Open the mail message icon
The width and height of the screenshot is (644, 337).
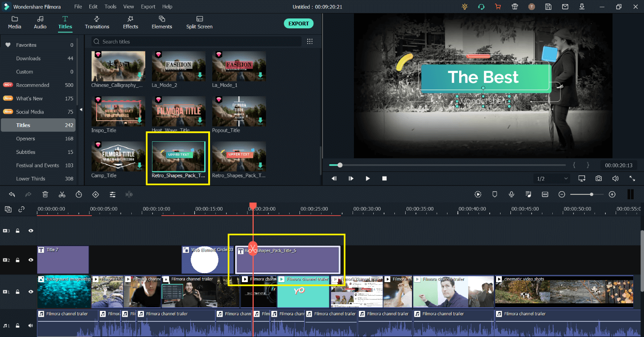pos(565,7)
